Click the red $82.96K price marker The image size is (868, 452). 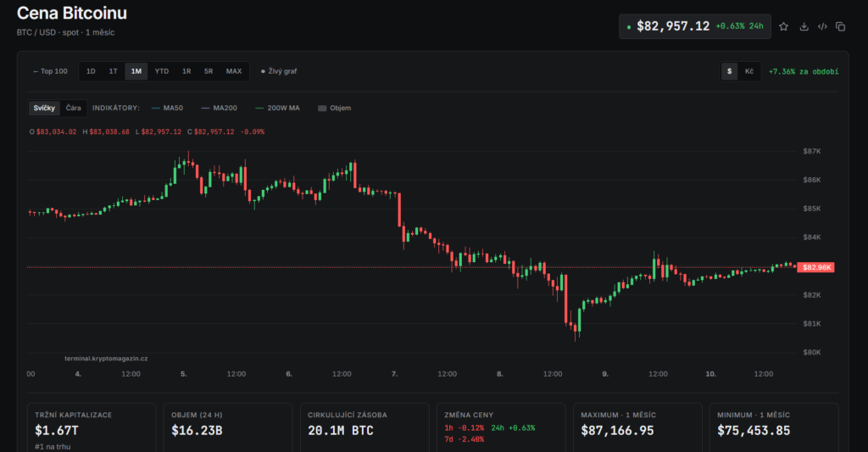click(816, 267)
